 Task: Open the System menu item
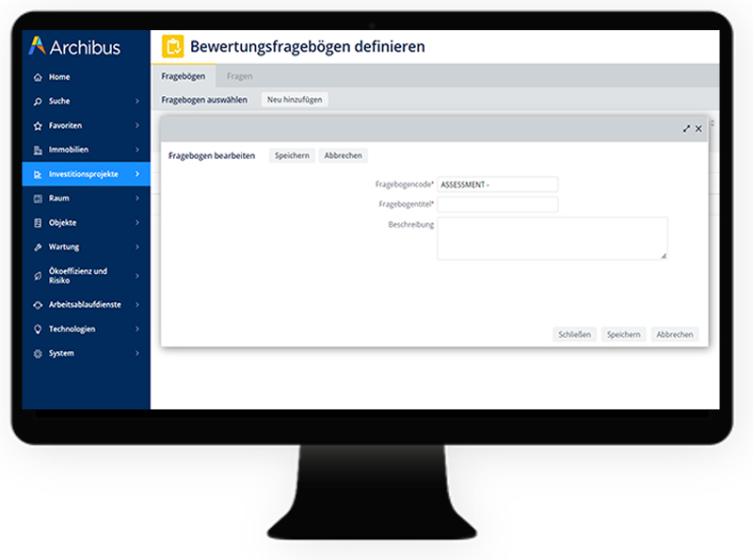tap(86, 353)
